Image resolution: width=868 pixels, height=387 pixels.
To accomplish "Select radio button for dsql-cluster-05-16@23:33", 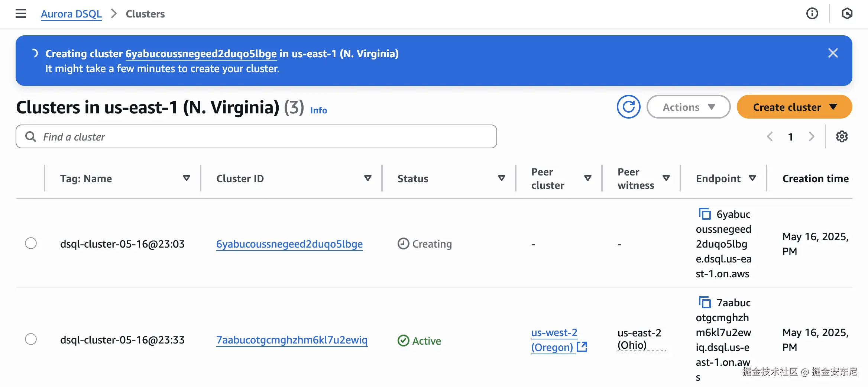I will 31,339.
